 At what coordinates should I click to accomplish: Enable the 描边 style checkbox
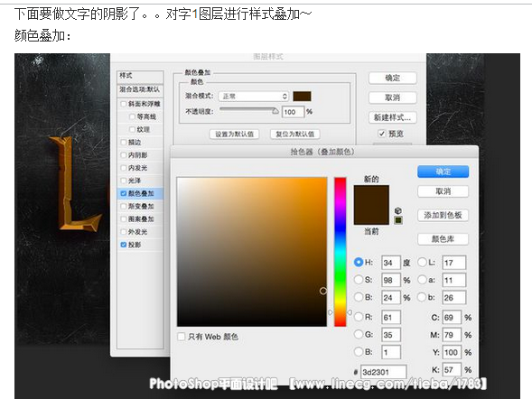tap(124, 143)
